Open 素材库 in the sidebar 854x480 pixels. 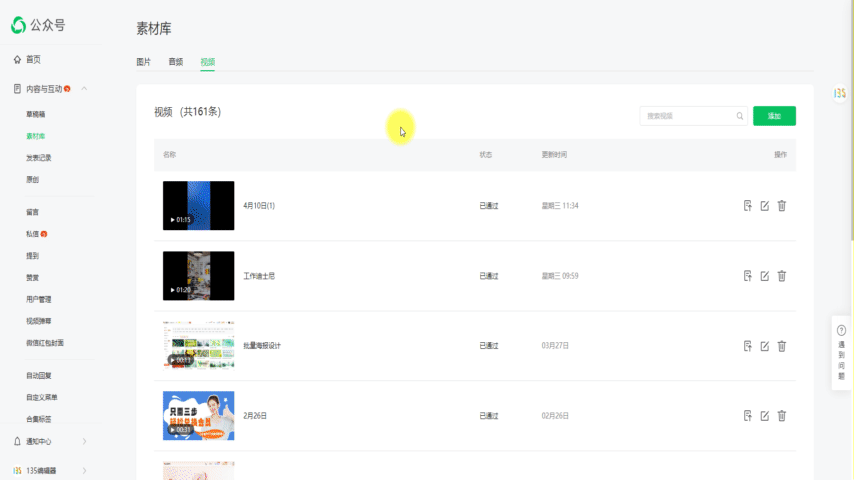click(35, 136)
